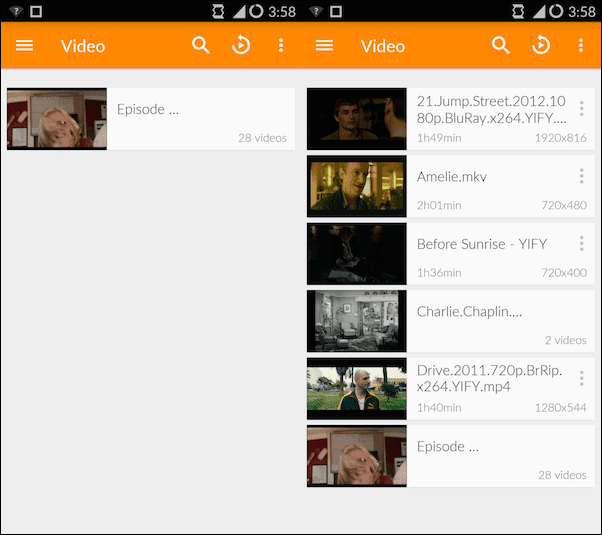This screenshot has height=535, width=602.
Task: Select '1920x816' resolution label
Action: 561,138
